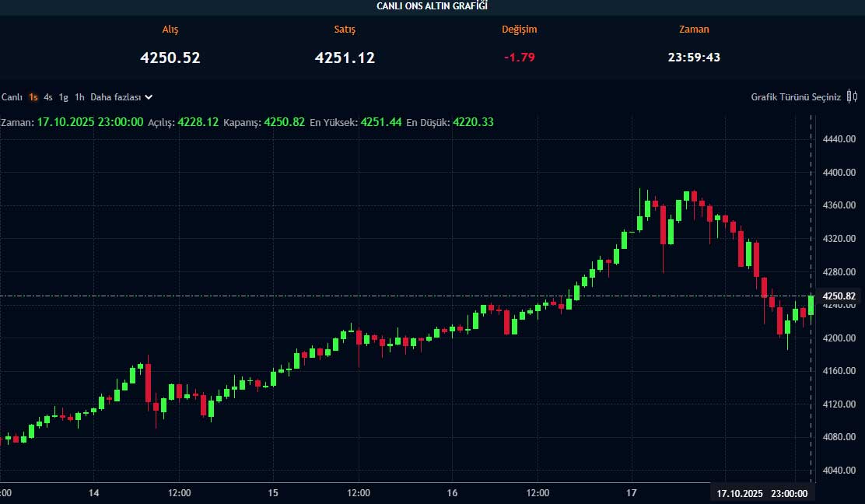Select the 1s timeframe
Screen dimensions: 865x504
33,97
